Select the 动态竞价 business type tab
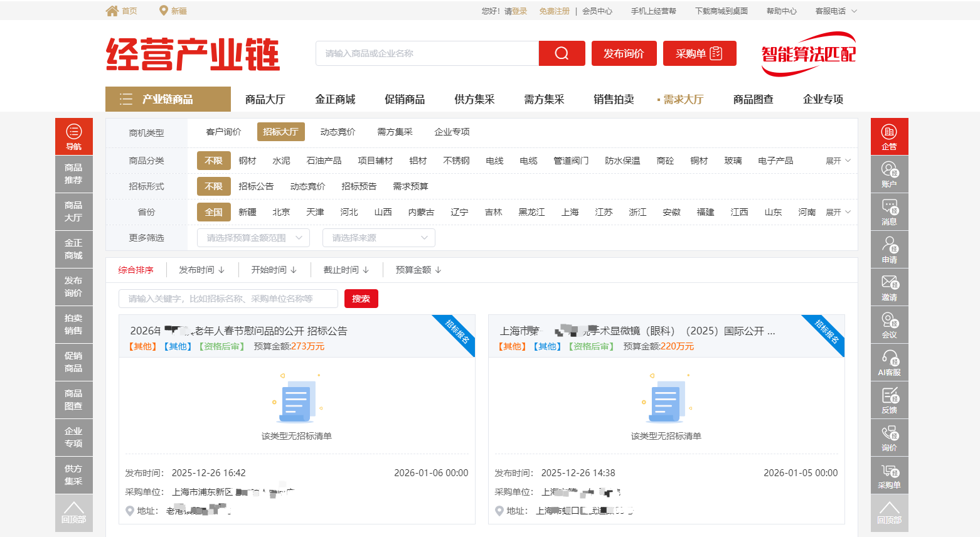Image resolution: width=980 pixels, height=537 pixels. point(338,132)
